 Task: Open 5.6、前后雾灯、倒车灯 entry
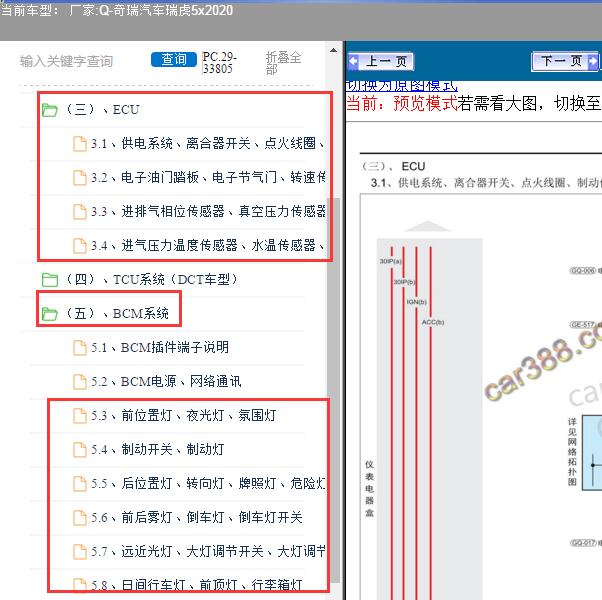coord(197,517)
